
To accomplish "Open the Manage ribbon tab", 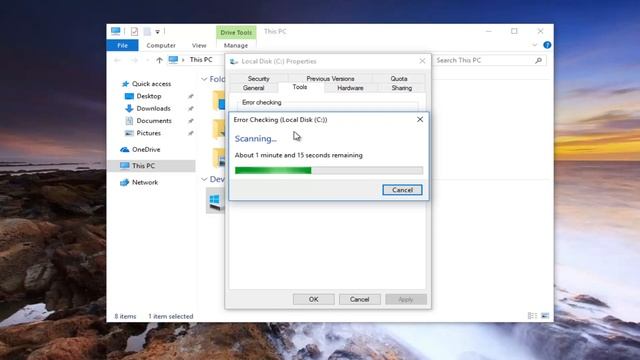I will tap(236, 45).
